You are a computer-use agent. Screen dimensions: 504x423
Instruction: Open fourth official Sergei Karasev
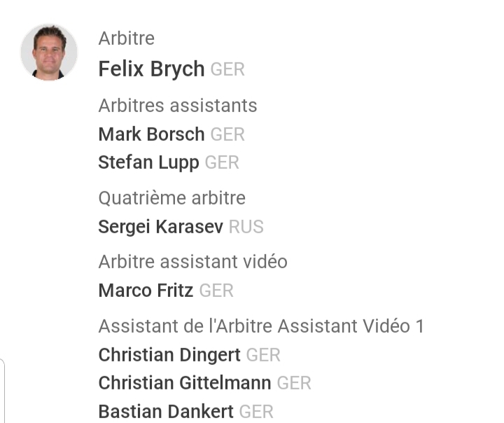pos(161,227)
